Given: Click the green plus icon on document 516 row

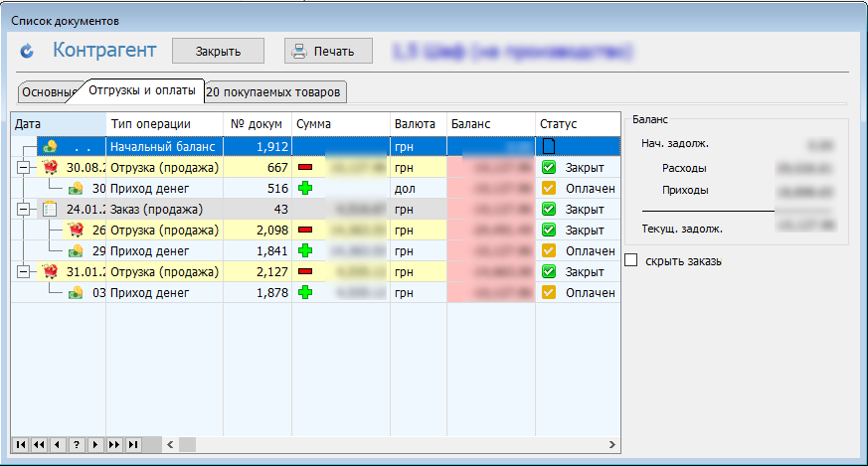Looking at the screenshot, I should click(x=305, y=188).
